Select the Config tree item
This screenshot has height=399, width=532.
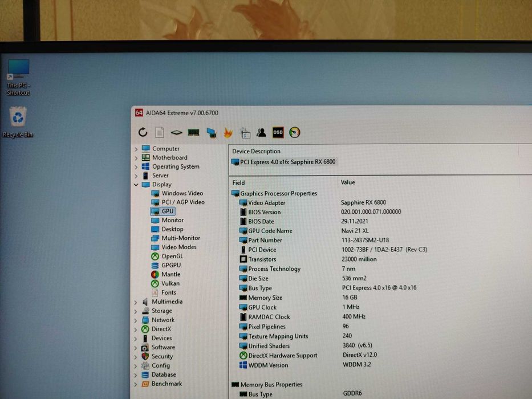pyautogui.click(x=156, y=365)
